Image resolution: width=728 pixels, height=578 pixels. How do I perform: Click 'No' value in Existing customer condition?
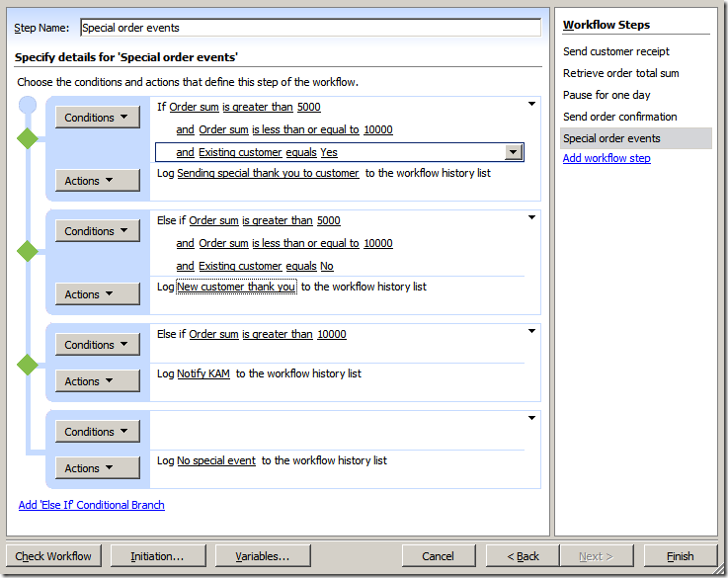[327, 266]
